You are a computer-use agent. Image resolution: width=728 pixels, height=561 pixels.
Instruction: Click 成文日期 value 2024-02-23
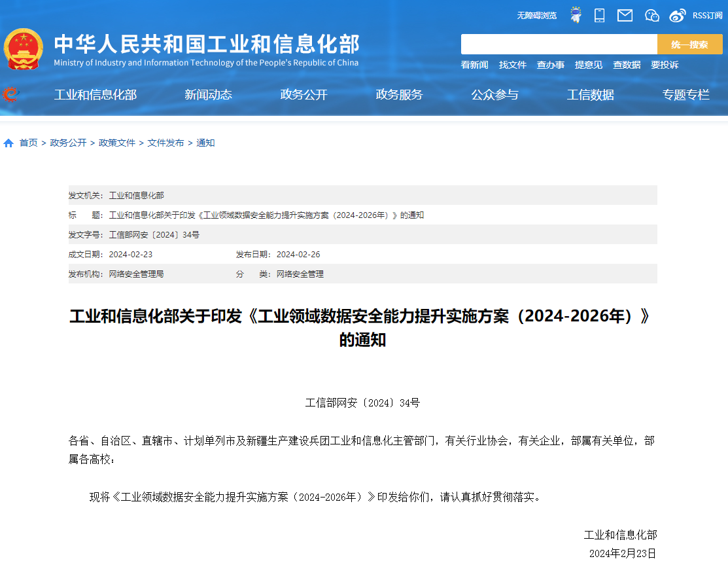(130, 255)
